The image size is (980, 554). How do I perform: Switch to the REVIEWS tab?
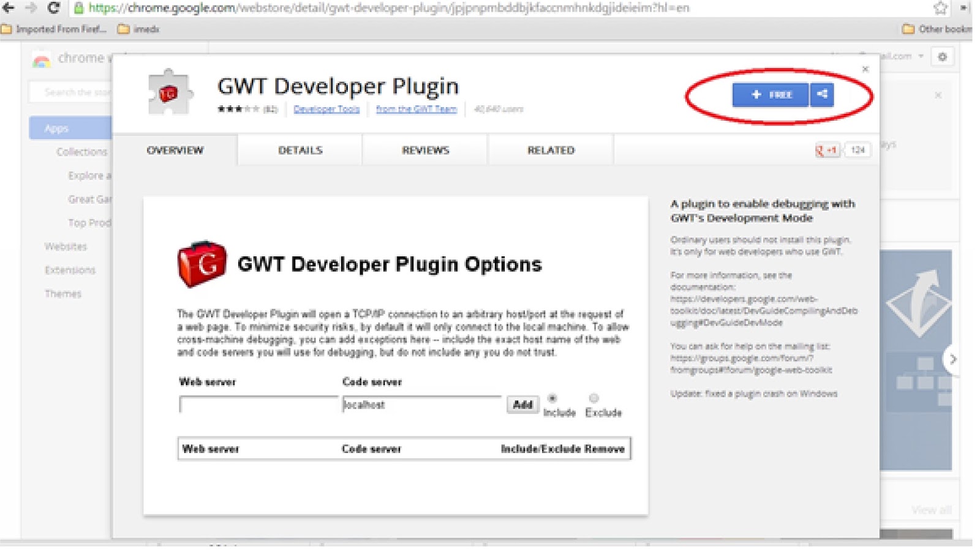(x=426, y=150)
